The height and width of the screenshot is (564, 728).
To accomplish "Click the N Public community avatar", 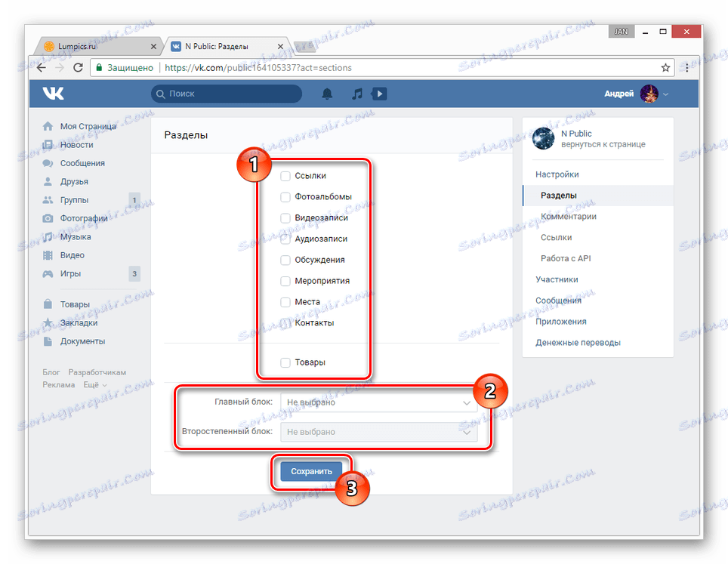I will [x=543, y=138].
